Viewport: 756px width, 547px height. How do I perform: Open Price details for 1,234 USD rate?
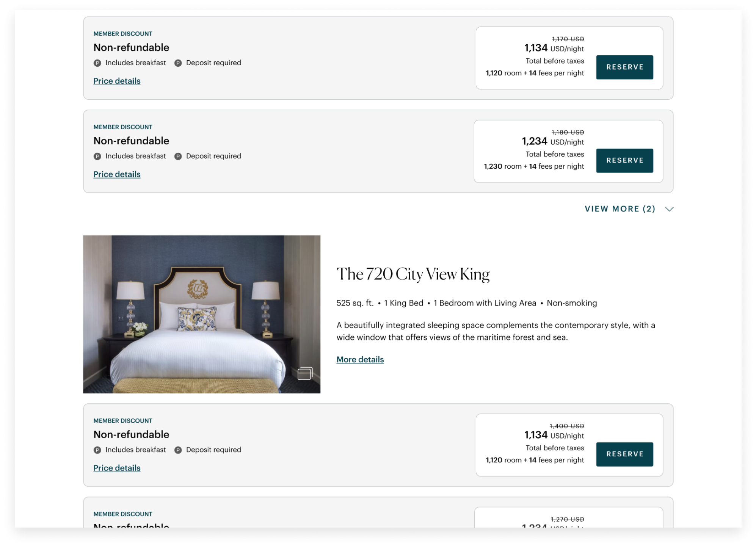[117, 174]
